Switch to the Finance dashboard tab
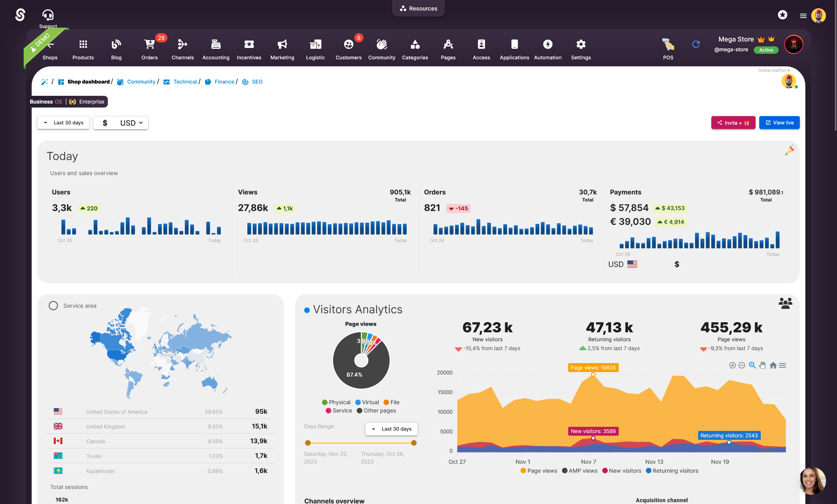Image resolution: width=837 pixels, height=504 pixels. point(224,82)
